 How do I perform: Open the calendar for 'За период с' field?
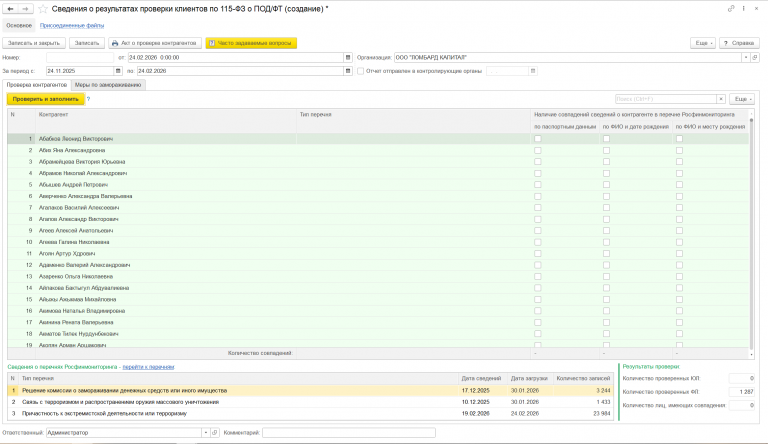tap(118, 71)
